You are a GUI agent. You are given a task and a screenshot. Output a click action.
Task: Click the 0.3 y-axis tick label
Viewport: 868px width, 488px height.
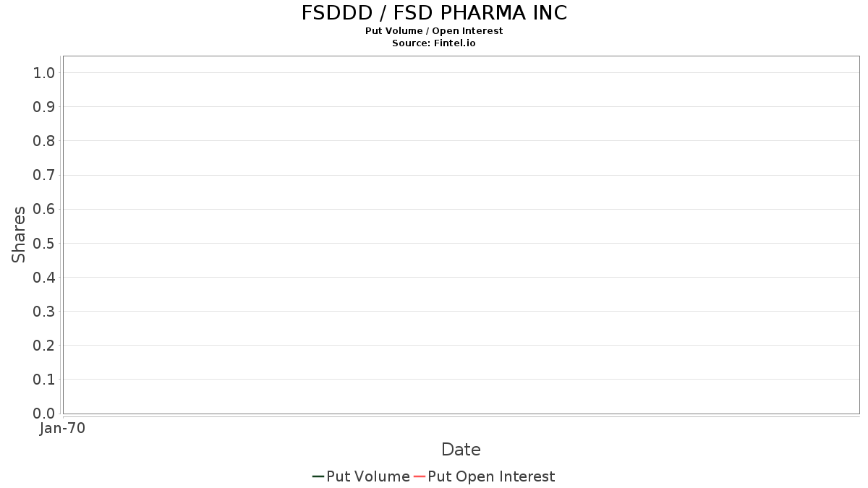tap(44, 312)
